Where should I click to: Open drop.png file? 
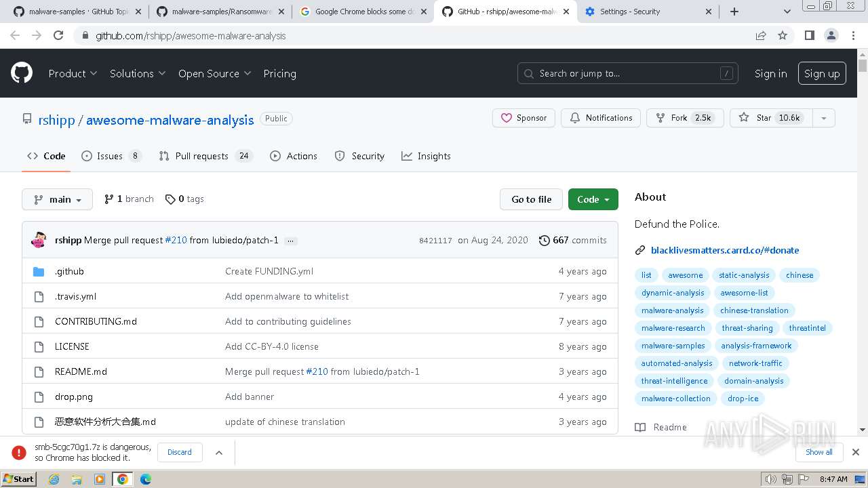(74, 396)
